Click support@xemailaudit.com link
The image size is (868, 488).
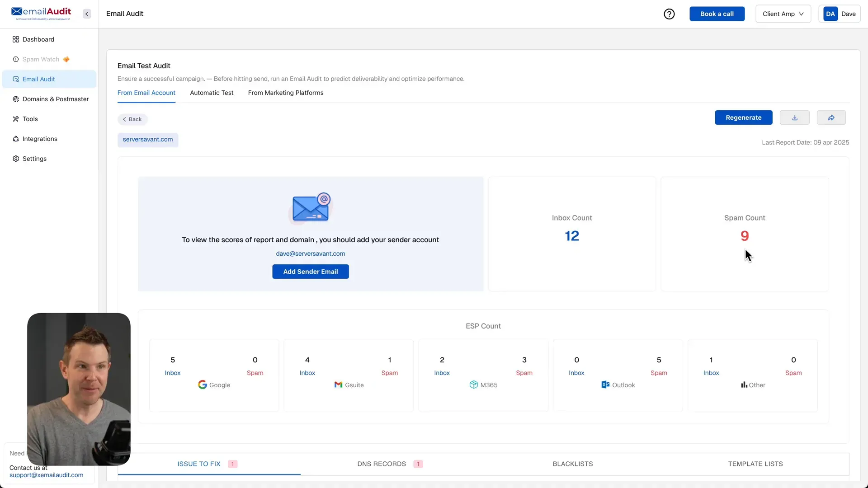[47, 475]
